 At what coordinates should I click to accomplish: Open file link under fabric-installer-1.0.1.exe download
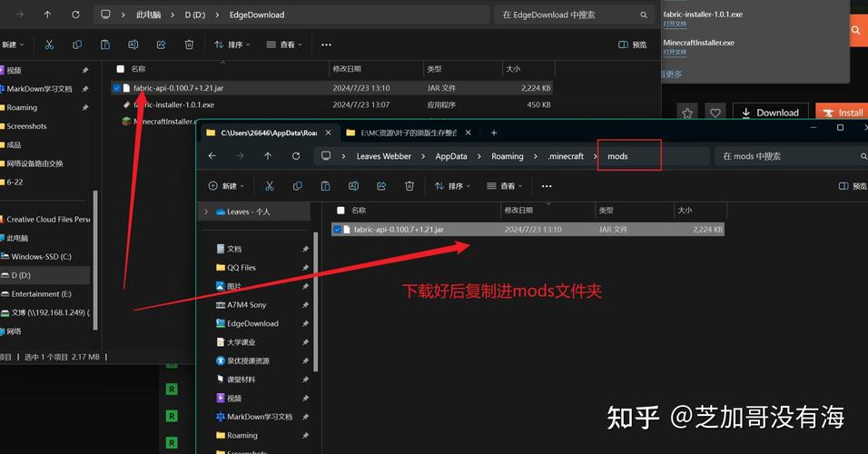point(675,25)
